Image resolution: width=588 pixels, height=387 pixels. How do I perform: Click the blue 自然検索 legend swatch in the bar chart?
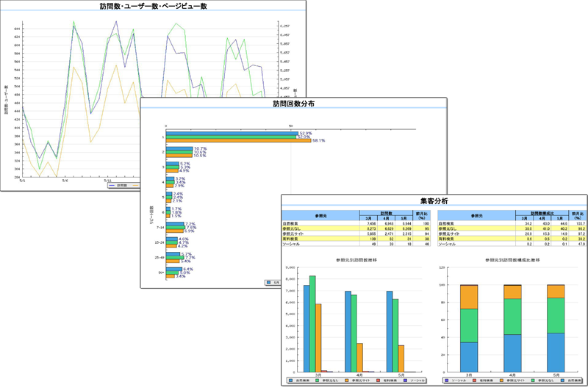(x=290, y=380)
